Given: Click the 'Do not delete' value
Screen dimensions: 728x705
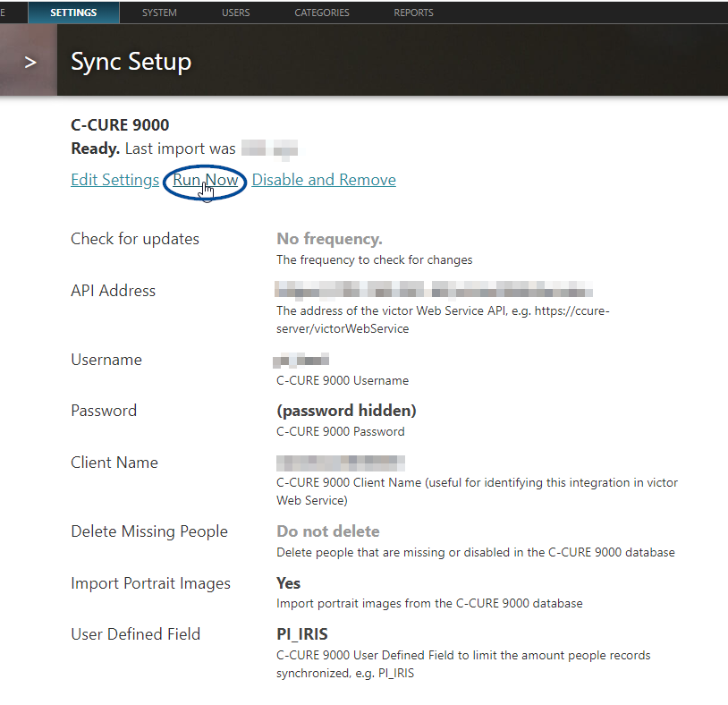Looking at the screenshot, I should point(328,531).
